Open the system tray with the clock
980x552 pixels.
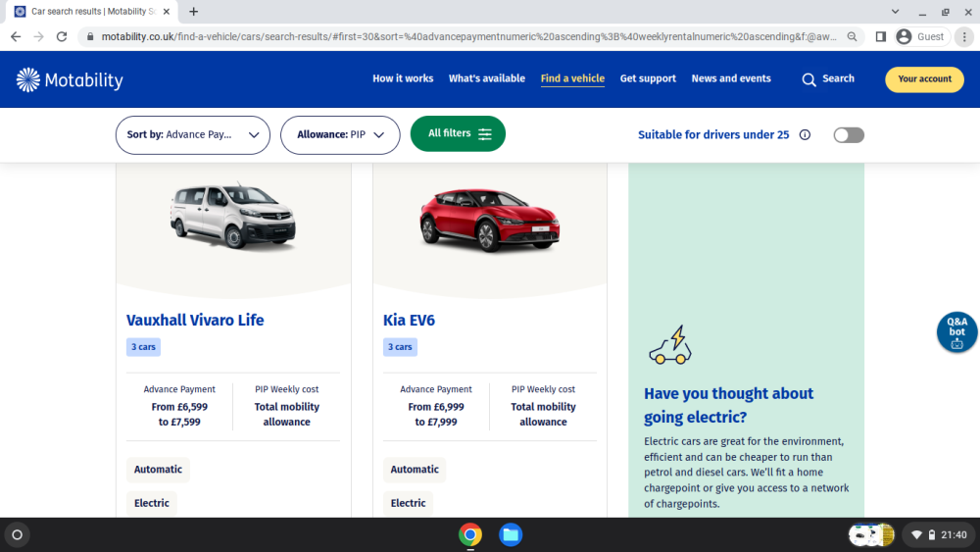(939, 534)
